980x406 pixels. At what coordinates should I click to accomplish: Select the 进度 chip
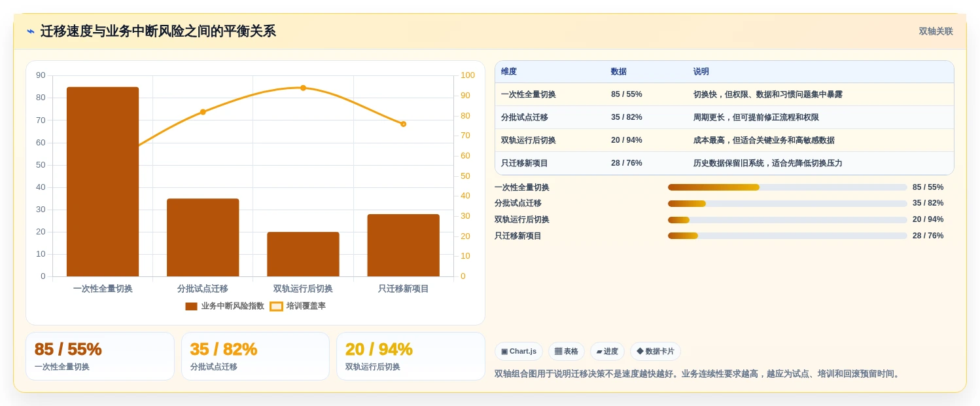pyautogui.click(x=607, y=351)
